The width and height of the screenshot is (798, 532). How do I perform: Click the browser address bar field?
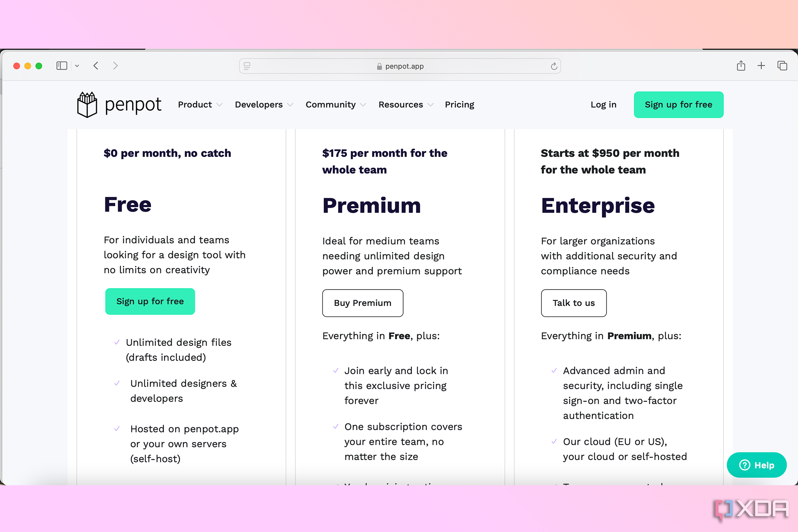[x=399, y=66]
